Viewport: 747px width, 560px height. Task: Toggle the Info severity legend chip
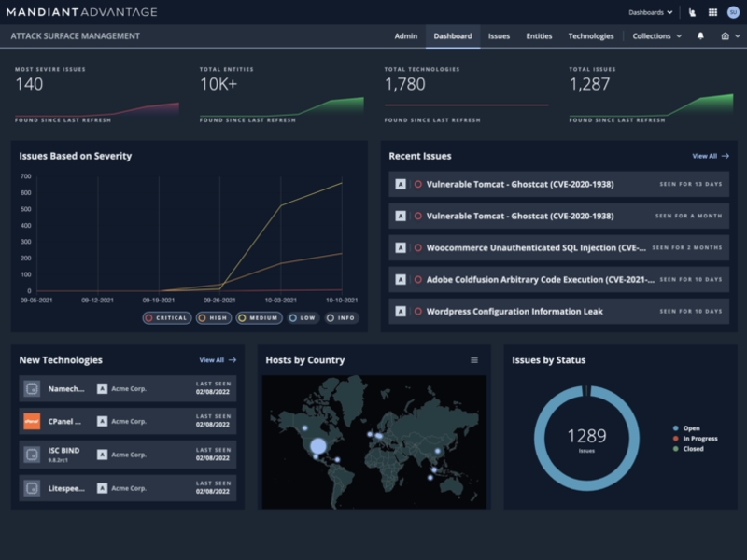click(x=342, y=318)
